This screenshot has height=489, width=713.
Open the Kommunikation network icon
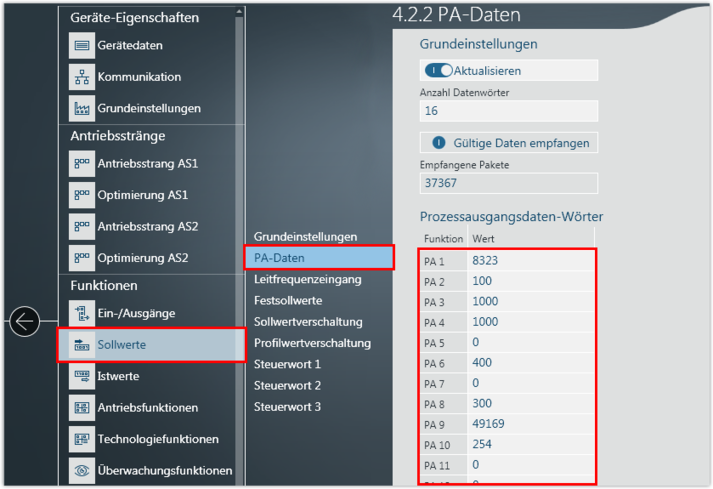click(81, 77)
